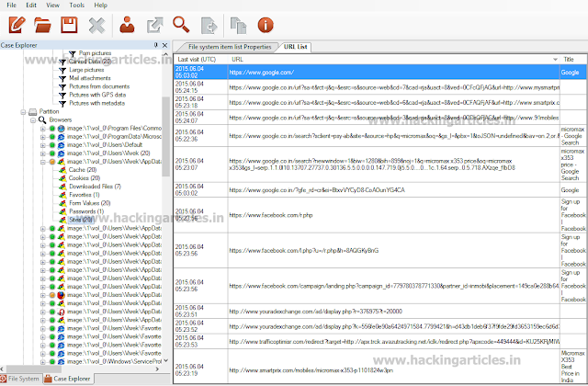Screen dimensions: 588x386
Task: Open the View menu
Action: pos(52,6)
